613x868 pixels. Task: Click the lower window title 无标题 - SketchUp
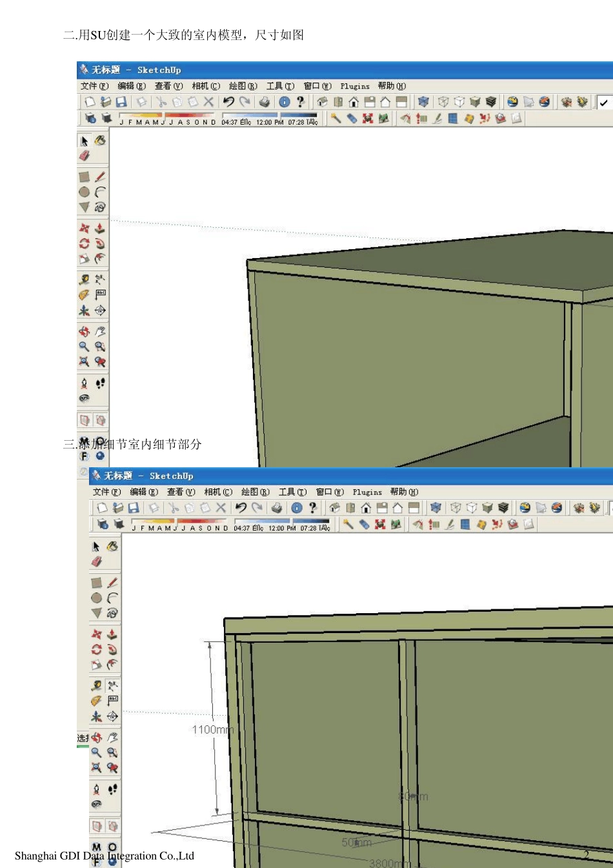(148, 476)
